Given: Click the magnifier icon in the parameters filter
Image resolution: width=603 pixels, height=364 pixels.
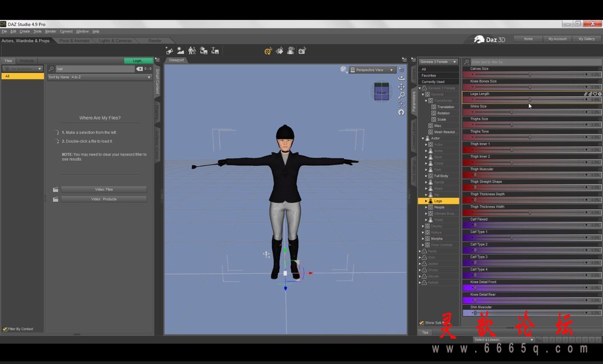Looking at the screenshot, I should (467, 62).
